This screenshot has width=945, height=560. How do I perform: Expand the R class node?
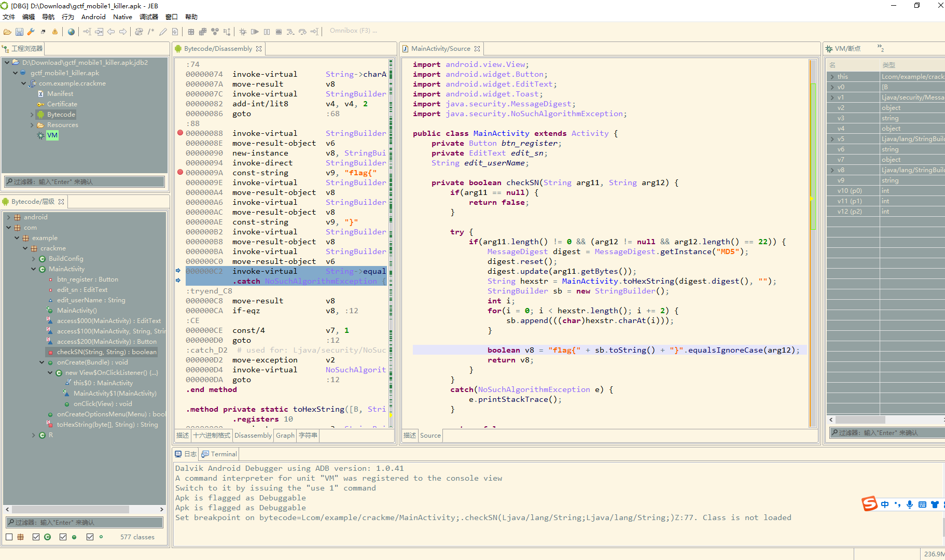point(34,435)
